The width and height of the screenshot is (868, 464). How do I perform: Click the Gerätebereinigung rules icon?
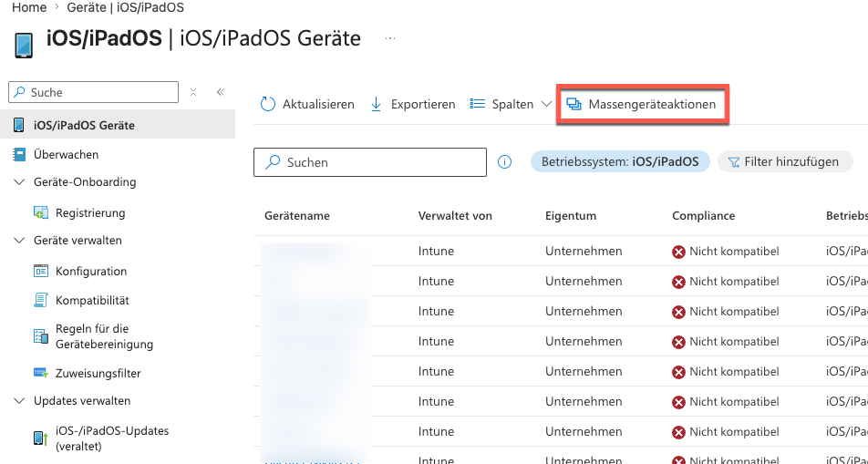41,336
